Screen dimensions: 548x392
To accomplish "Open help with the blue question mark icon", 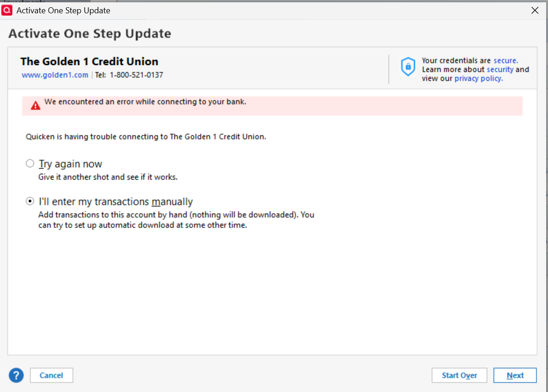I will click(x=16, y=375).
